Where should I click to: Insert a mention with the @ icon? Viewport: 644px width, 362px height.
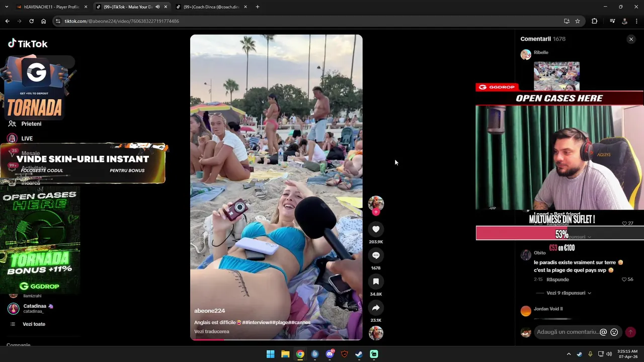(603, 332)
